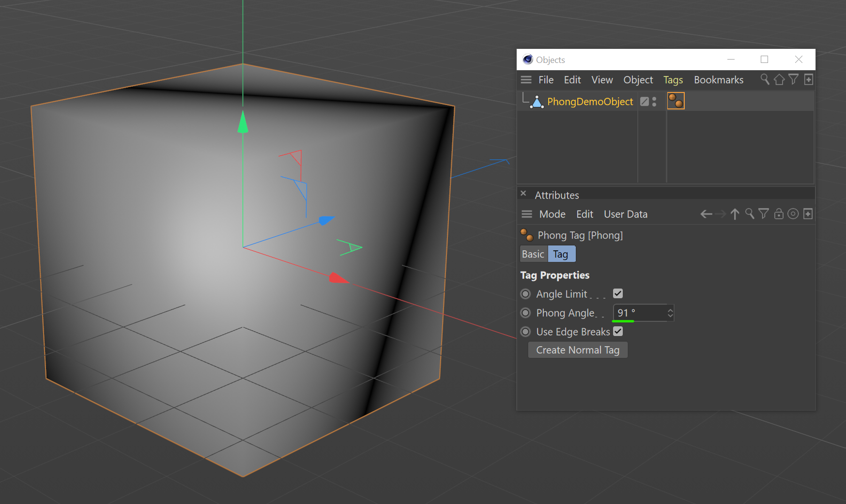
Task: Click the search icon in Attributes manager
Action: pos(750,214)
